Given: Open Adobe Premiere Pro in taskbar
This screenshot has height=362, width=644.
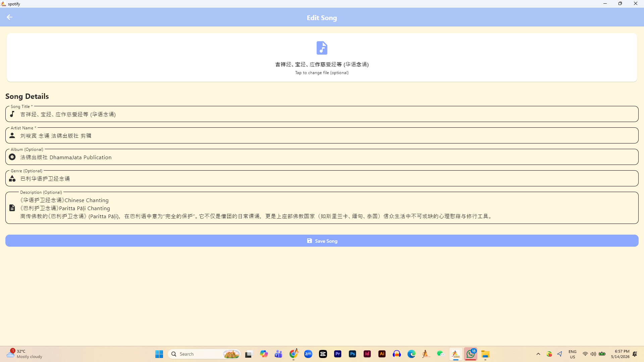Looking at the screenshot, I should coord(338,354).
